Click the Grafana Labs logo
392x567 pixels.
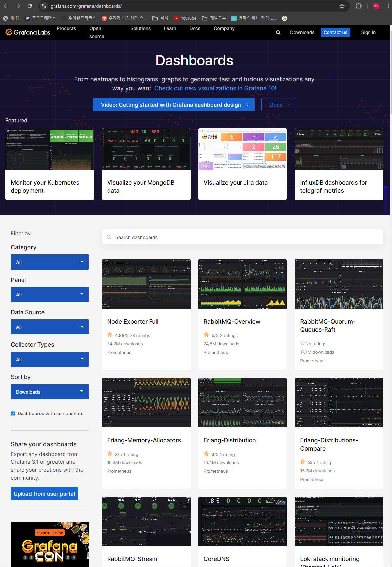[28, 32]
